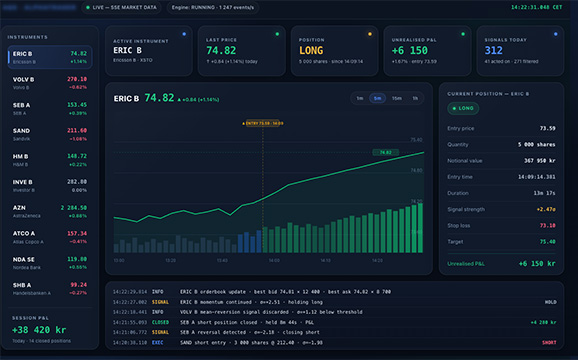Click the Position LONG card value

pyautogui.click(x=311, y=50)
